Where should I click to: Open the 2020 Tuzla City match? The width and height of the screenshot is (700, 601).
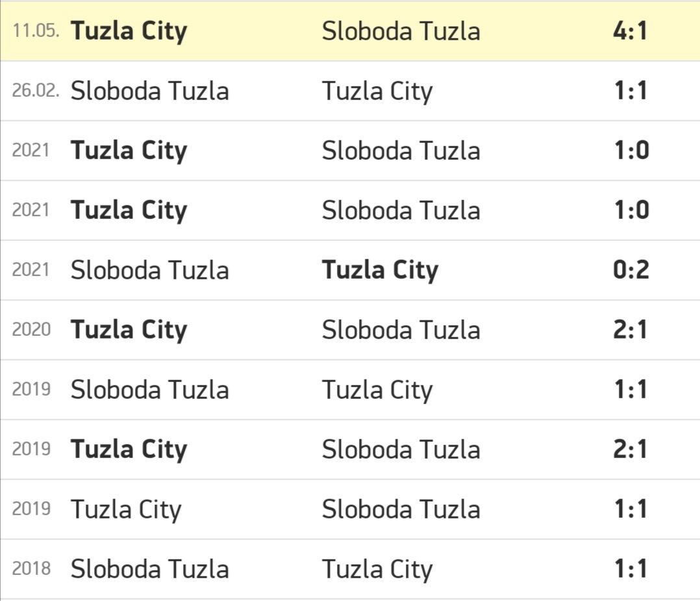[350, 330]
